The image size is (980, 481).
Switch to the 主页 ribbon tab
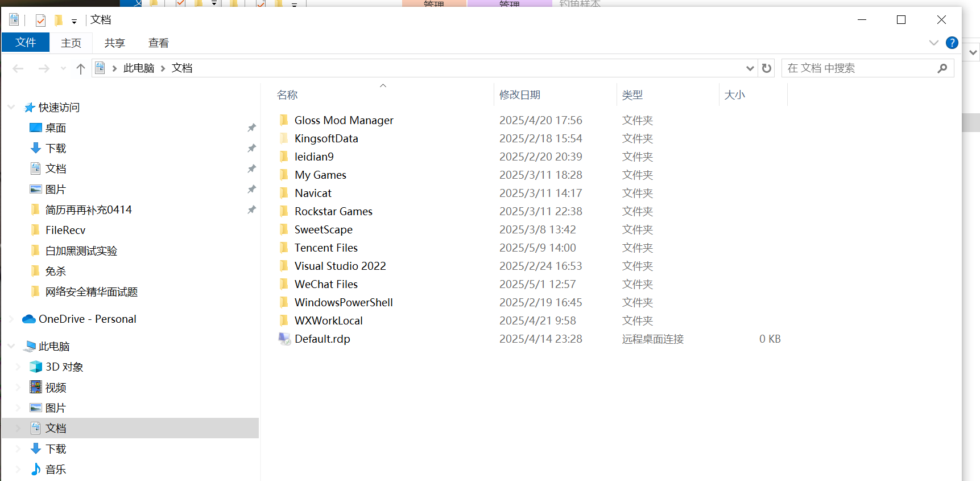tap(71, 43)
